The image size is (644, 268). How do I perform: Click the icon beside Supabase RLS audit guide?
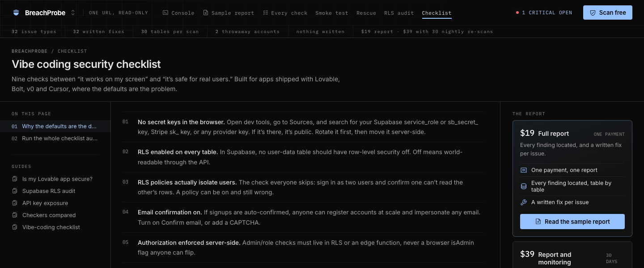coord(15,191)
